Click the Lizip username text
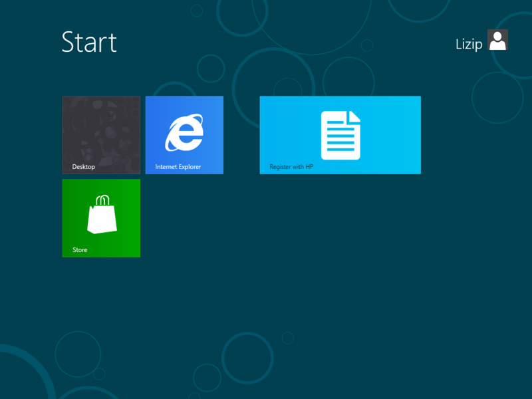 point(469,44)
